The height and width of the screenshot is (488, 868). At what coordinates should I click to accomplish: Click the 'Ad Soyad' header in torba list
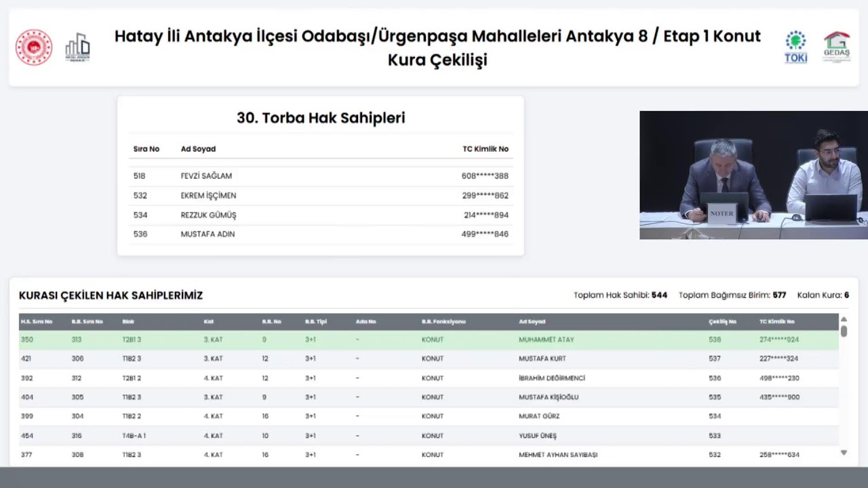point(198,149)
